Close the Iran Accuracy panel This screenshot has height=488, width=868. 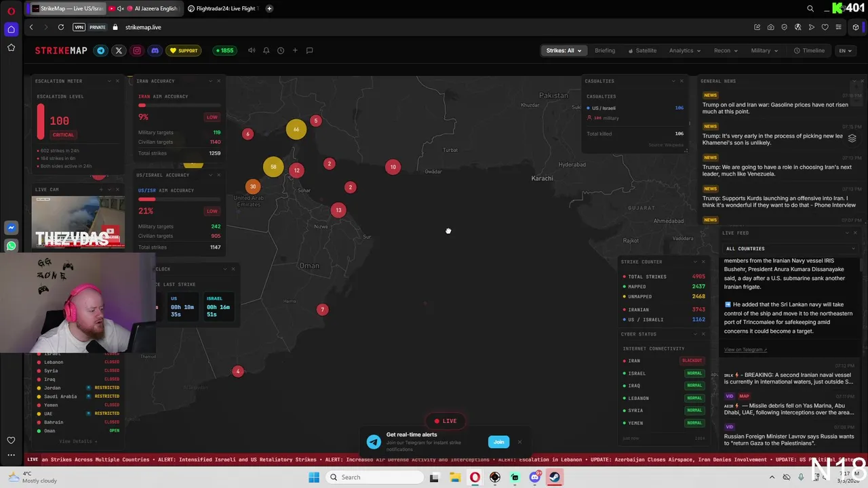point(218,81)
